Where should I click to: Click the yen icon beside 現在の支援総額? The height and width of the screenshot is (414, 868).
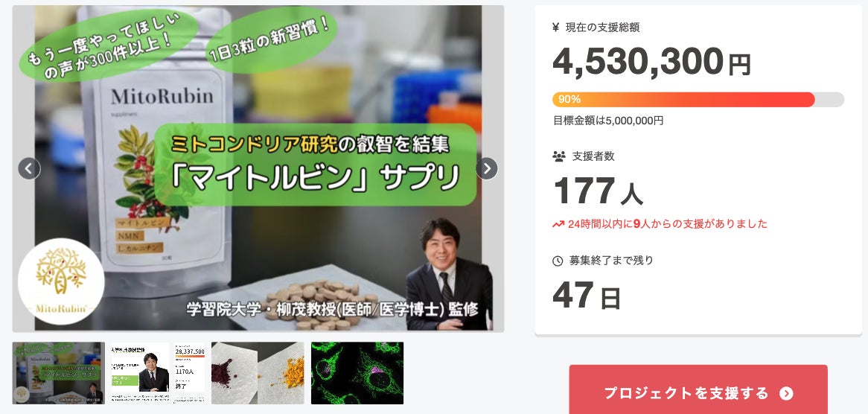[556, 27]
